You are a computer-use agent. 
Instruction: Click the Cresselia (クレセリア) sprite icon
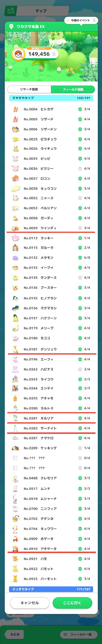[15, 478]
